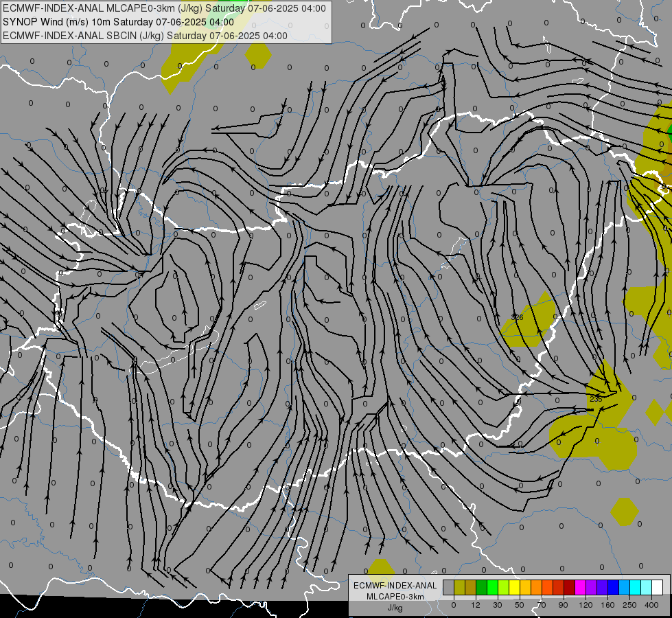Click the bright green legend swatch
The width and height of the screenshot is (672, 618).
492,587
